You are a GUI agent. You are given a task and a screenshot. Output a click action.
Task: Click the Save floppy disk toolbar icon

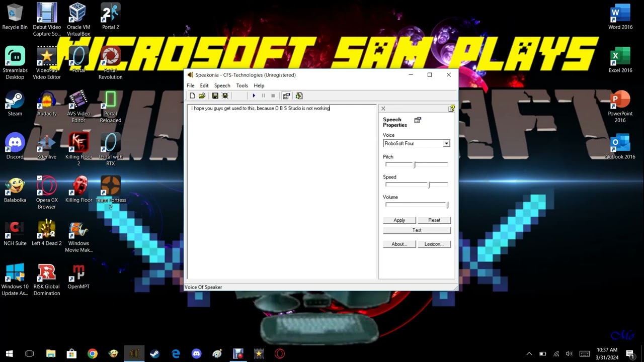pyautogui.click(x=215, y=96)
